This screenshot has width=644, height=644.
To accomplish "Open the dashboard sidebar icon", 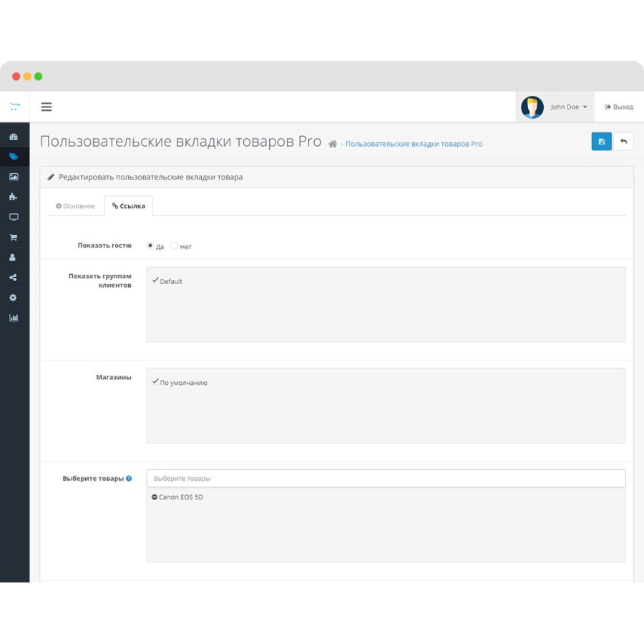I will pyautogui.click(x=14, y=137).
